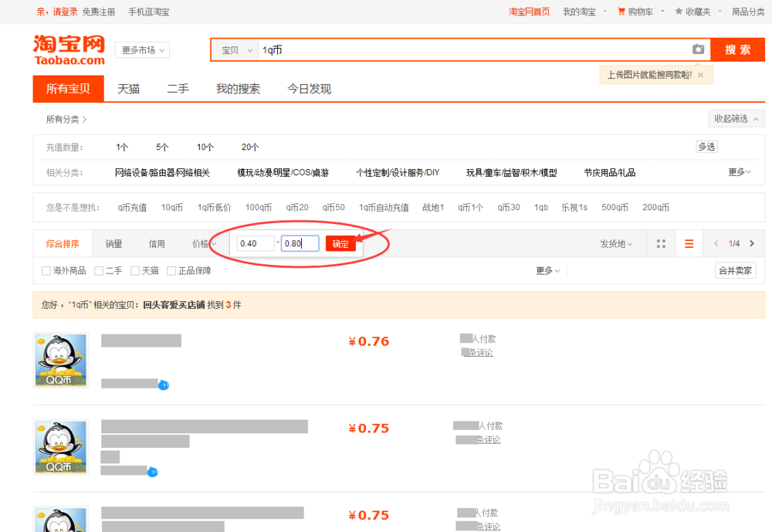
Task: Dismiss the image-search tip bubble
Action: point(700,74)
